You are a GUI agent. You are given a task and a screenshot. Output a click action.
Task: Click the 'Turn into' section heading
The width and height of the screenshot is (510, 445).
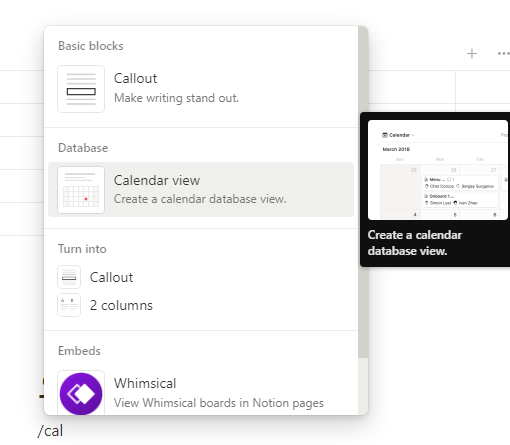click(x=82, y=249)
